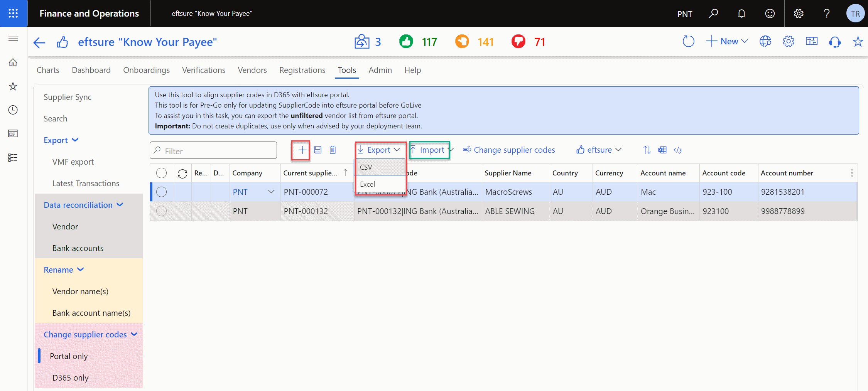This screenshot has width=868, height=391.
Task: Open the grid column options kebab menu
Action: [x=852, y=173]
